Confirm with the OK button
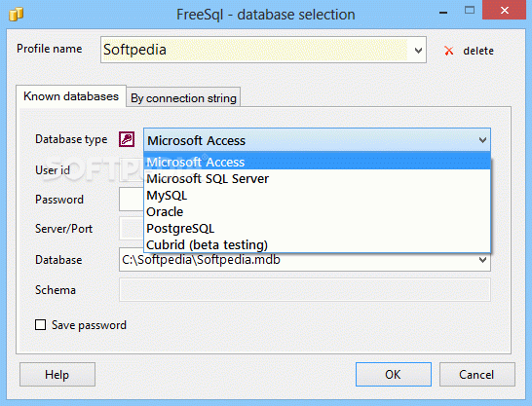The height and width of the screenshot is (406, 532). [394, 375]
